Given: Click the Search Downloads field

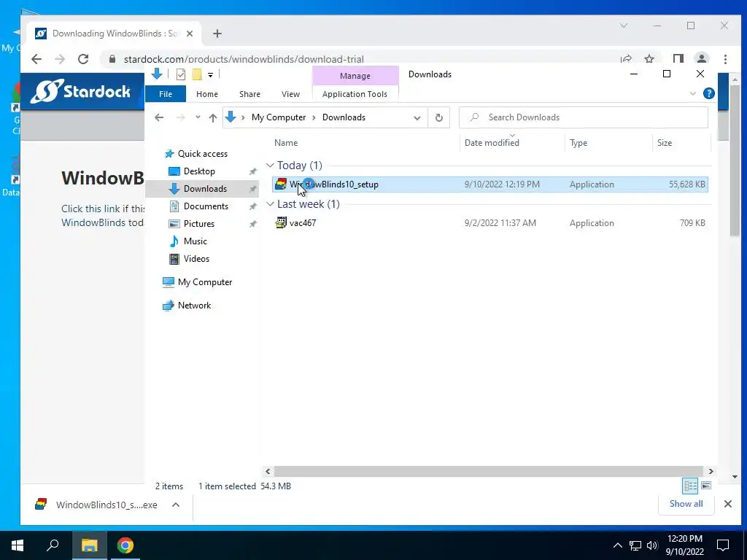Looking at the screenshot, I should coord(583,117).
